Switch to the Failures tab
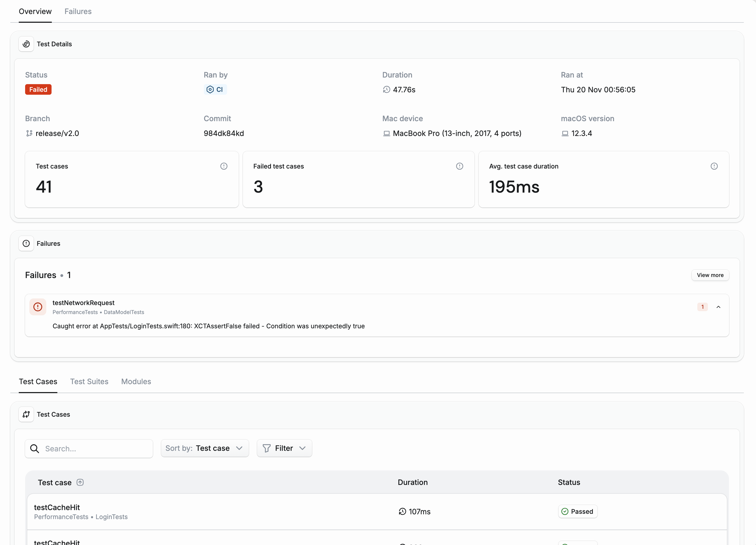 tap(78, 11)
